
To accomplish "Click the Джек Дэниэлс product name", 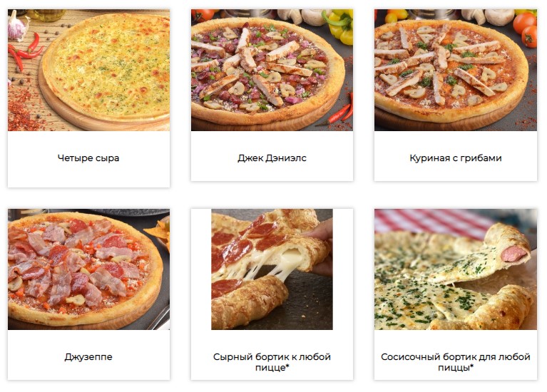I will (272, 158).
